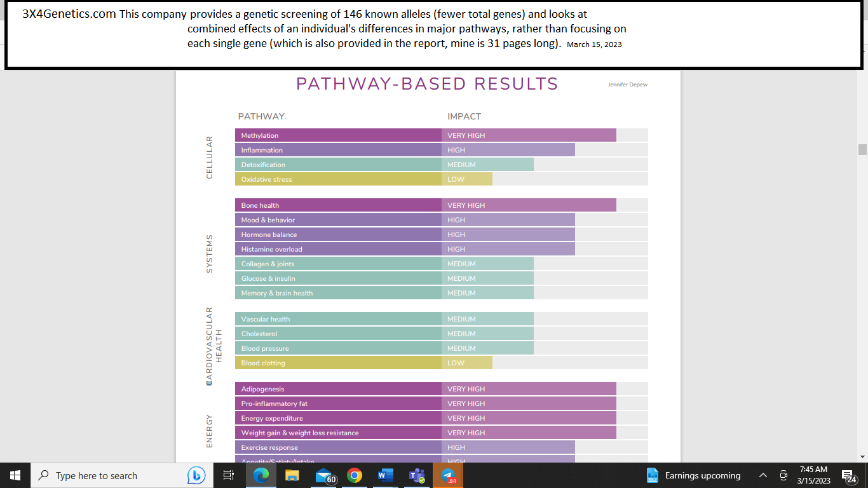Select the Exercise response pathway label
The image size is (868, 488).
[x=269, y=447]
